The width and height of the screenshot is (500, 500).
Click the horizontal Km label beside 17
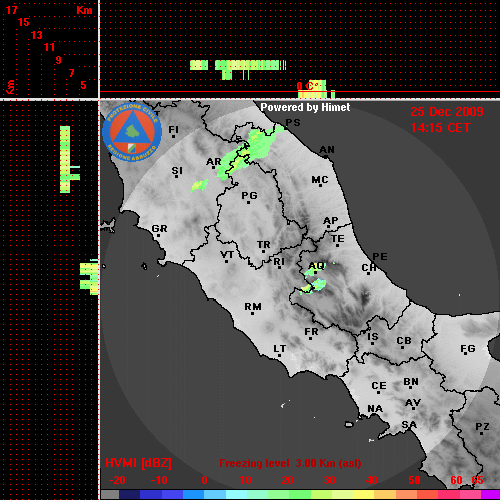coord(84,11)
